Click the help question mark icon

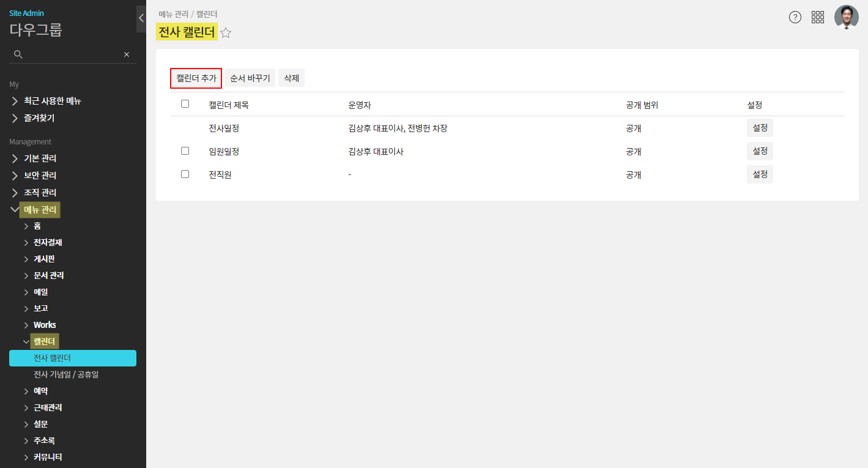click(x=795, y=17)
